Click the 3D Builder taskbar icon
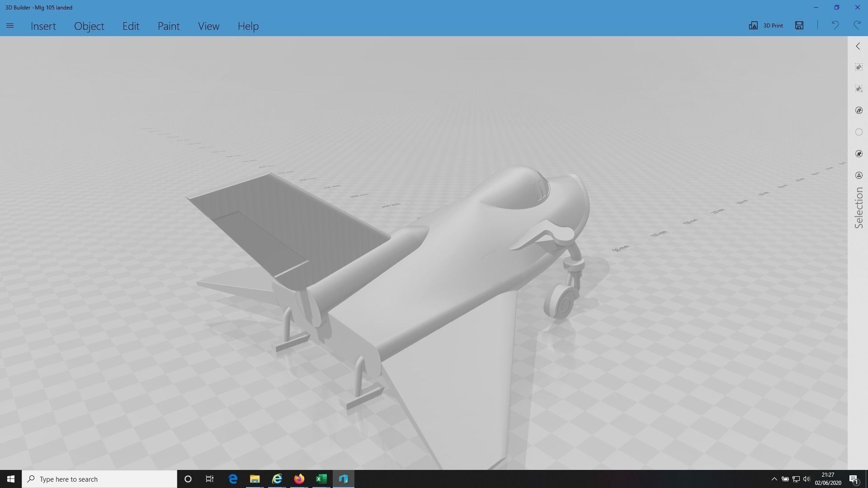Viewport: 868px width, 488px height. tap(344, 479)
